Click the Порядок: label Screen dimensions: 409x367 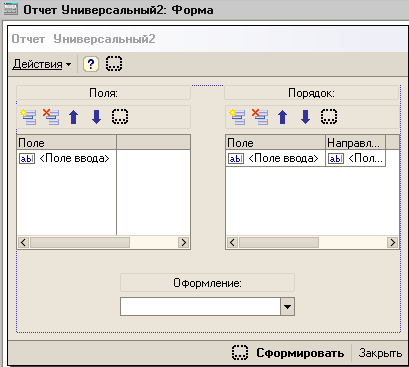tap(311, 93)
